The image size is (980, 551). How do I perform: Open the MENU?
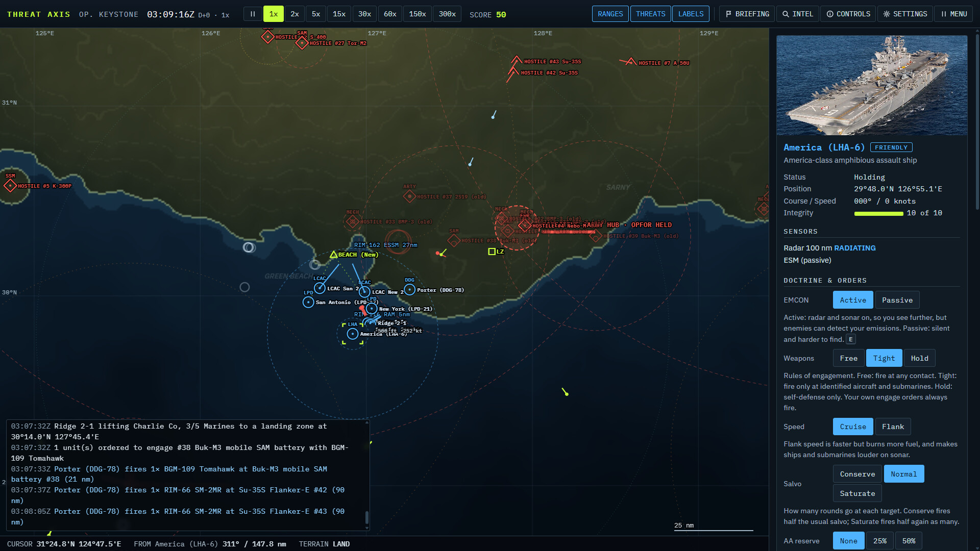point(954,14)
